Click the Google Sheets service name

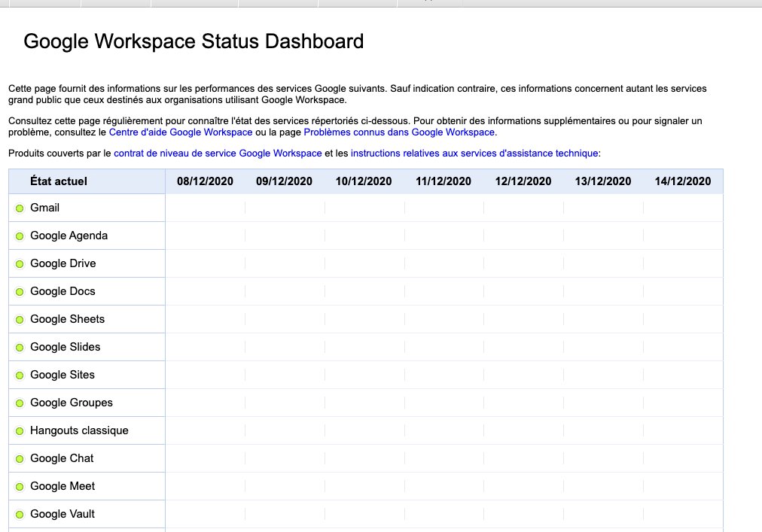tap(68, 319)
